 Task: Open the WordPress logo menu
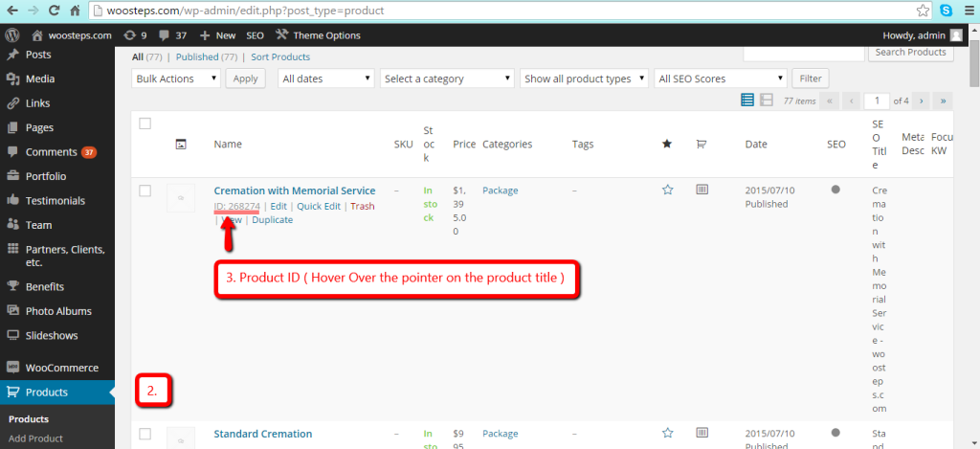tap(12, 35)
